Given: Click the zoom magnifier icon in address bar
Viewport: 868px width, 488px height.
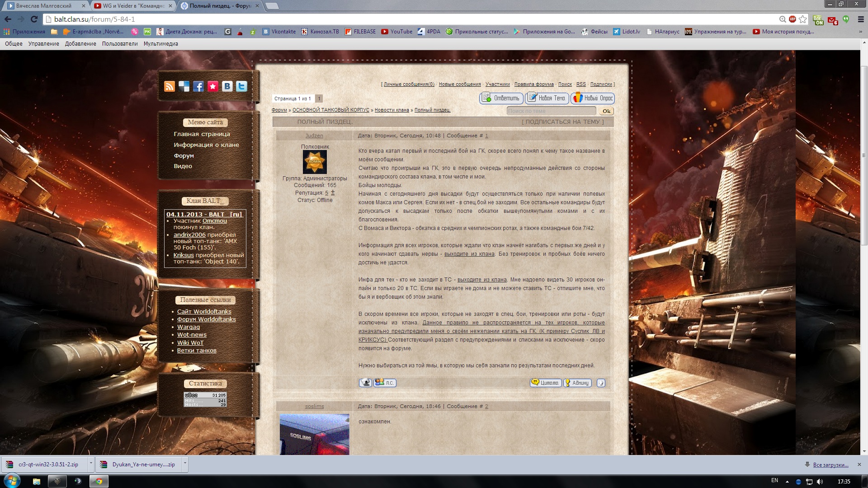Looking at the screenshot, I should 783,19.
